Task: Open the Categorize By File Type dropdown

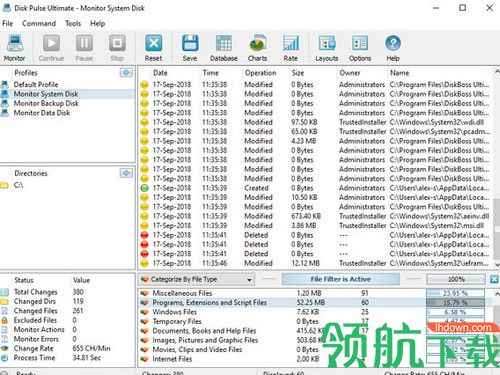Action: 197,279
